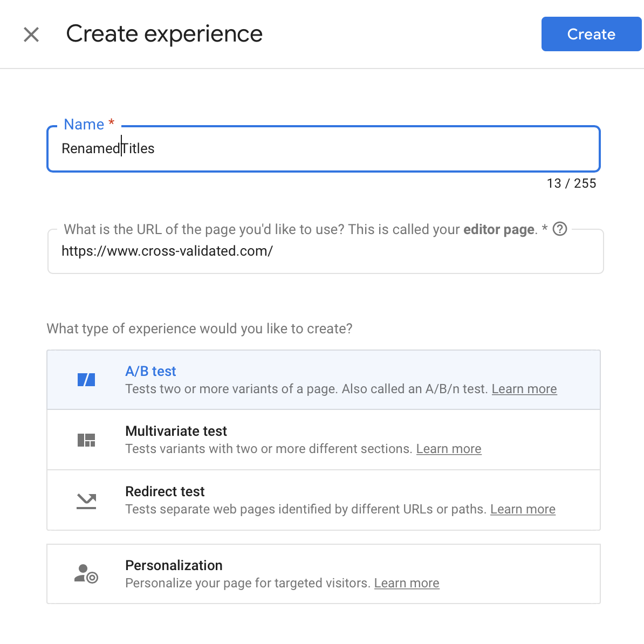Open Learn more link for Redirect test
This screenshot has height=644, width=644.
tap(523, 509)
